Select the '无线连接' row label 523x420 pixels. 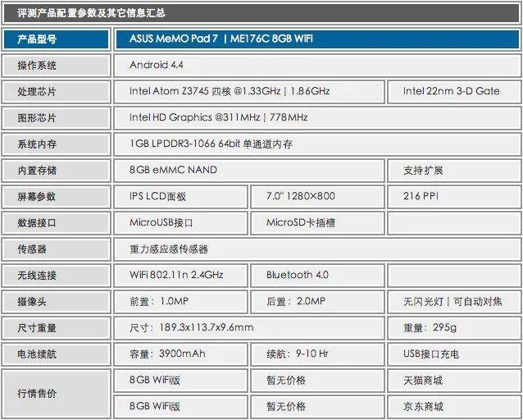56,276
